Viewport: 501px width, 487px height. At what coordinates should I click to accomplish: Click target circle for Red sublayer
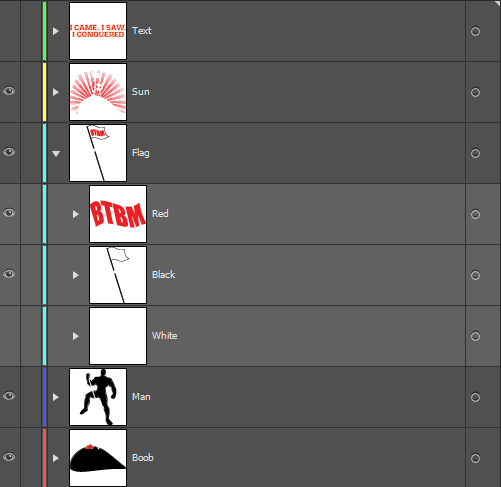[x=475, y=214]
